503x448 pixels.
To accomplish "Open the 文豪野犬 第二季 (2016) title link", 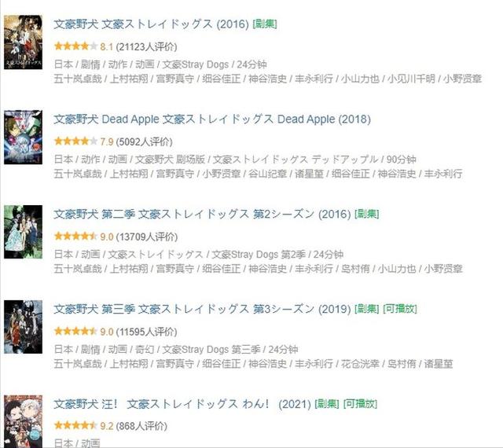I will pyautogui.click(x=202, y=214).
